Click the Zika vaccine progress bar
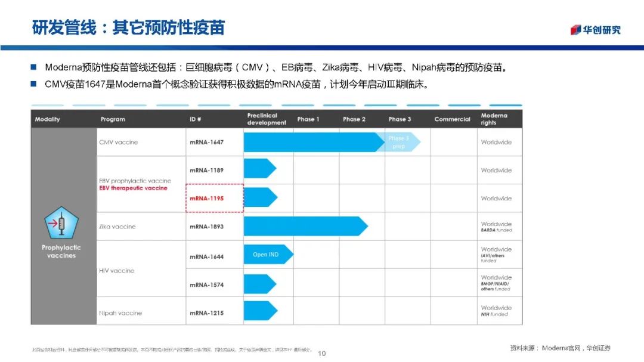This screenshot has width=644, height=362. [304, 226]
